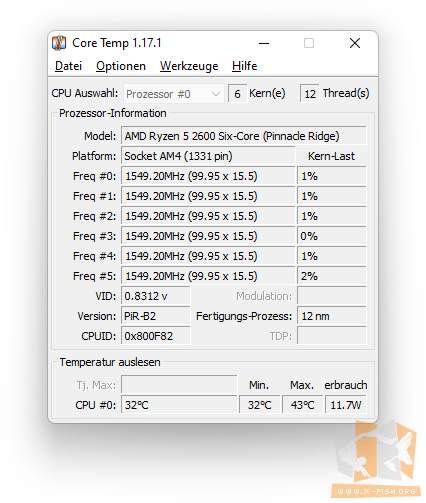Click the Freq #5 load value 2%
The image size is (426, 503).
tap(332, 276)
